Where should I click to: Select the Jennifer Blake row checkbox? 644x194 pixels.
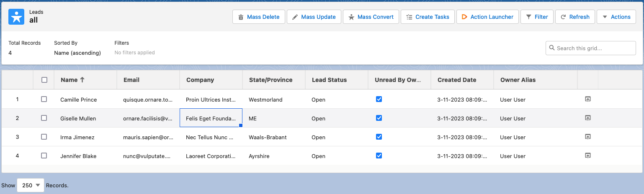coord(44,156)
